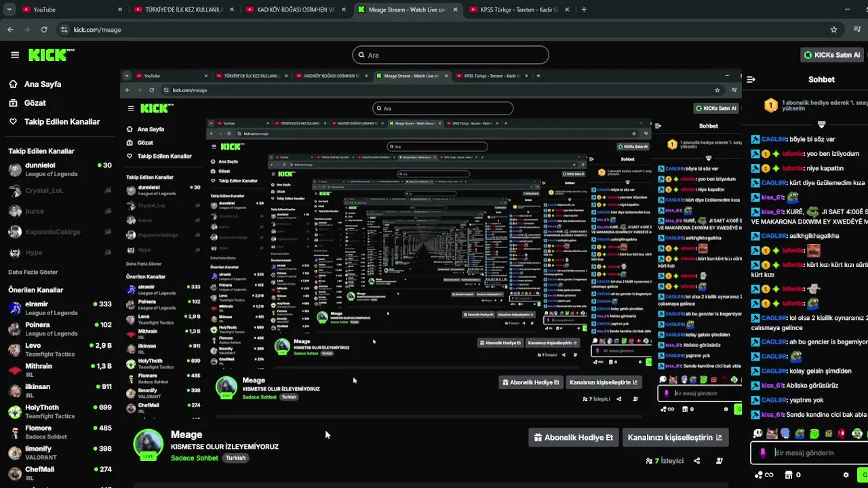This screenshot has height=488, width=868.
Task: Open followed channel KapsonluCekirge in the outermost sidebar
Action: point(60,232)
